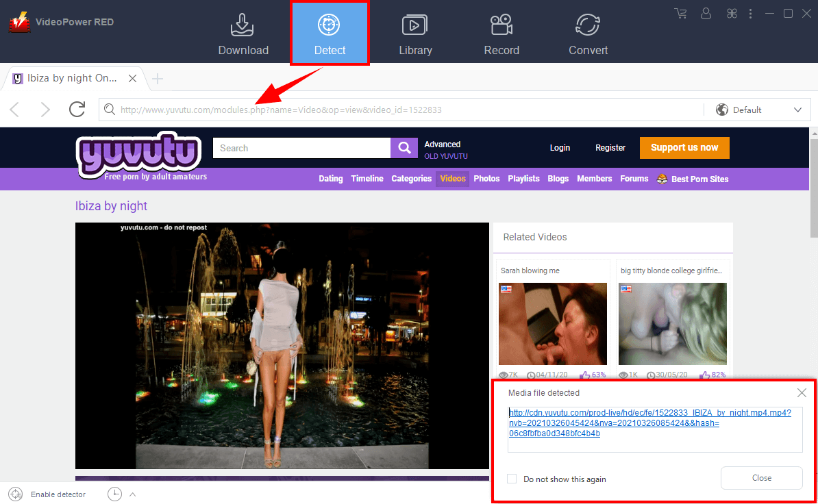Click the Close button in the popup
This screenshot has width=818, height=504.
762,478
